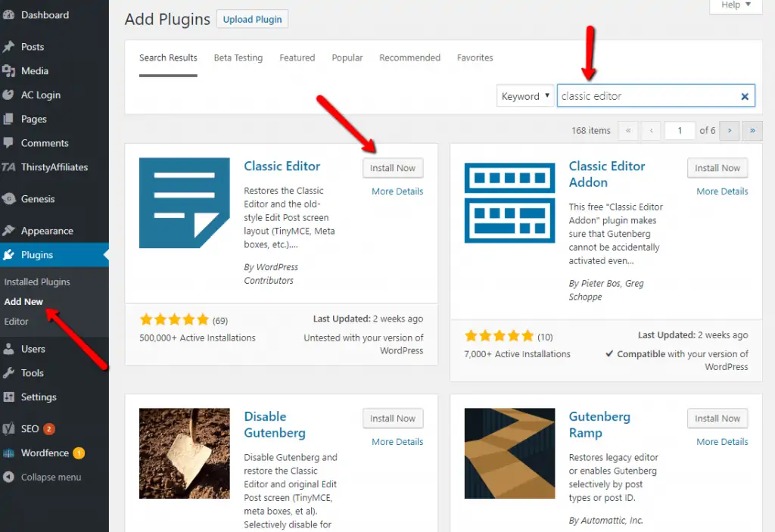Click the Comments speech bubble icon

(x=8, y=143)
